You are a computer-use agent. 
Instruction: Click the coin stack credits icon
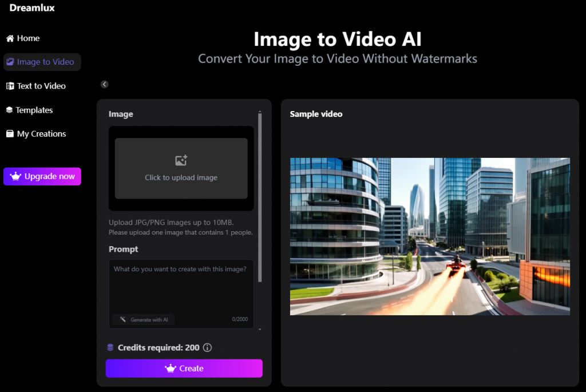pyautogui.click(x=111, y=347)
